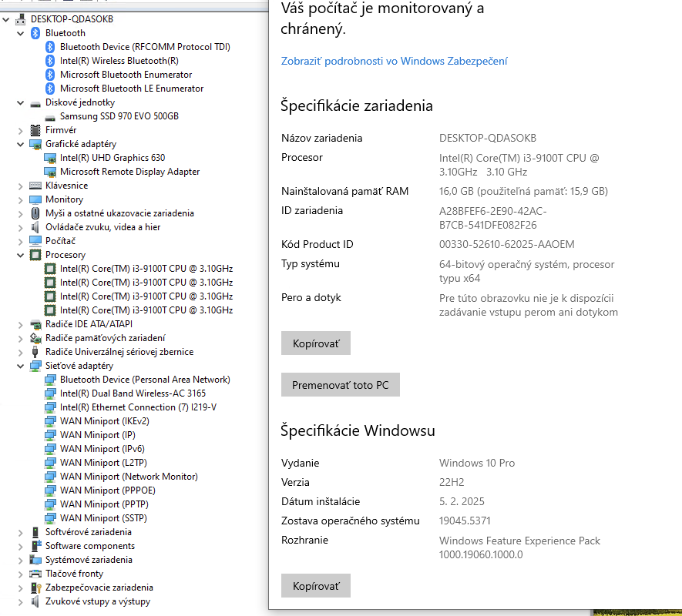Click the Procesory category icon
Image resolution: width=682 pixels, height=616 pixels.
coord(35,255)
